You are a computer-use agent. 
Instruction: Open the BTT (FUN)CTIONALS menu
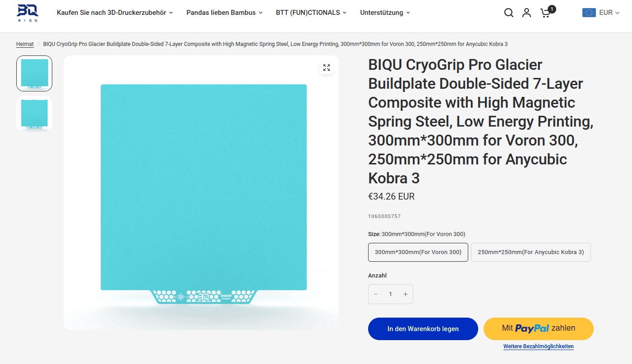[x=311, y=13]
